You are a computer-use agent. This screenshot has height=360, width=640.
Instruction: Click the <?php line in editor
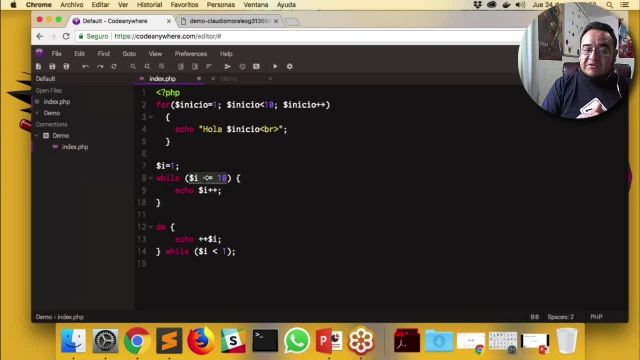168,93
